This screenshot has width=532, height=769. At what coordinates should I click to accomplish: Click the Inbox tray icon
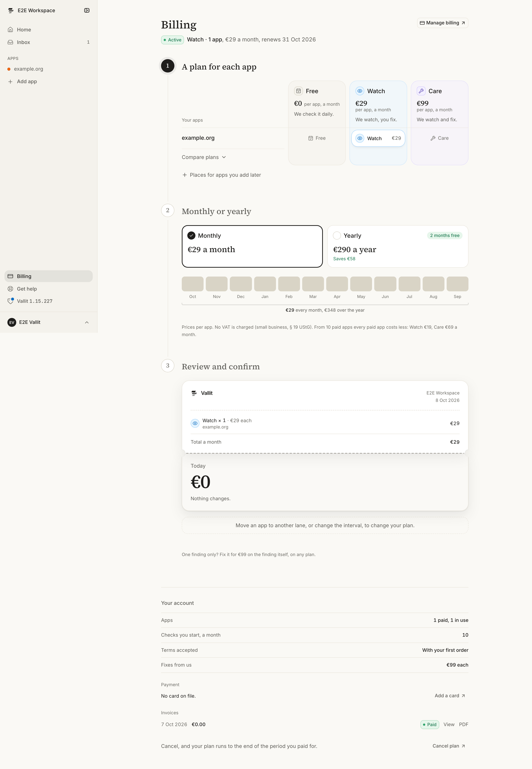(x=10, y=42)
